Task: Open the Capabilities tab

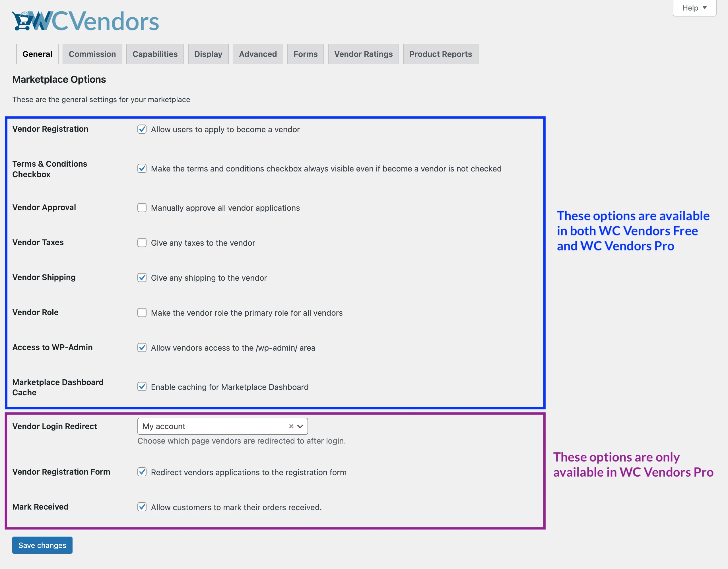Action: 155,54
